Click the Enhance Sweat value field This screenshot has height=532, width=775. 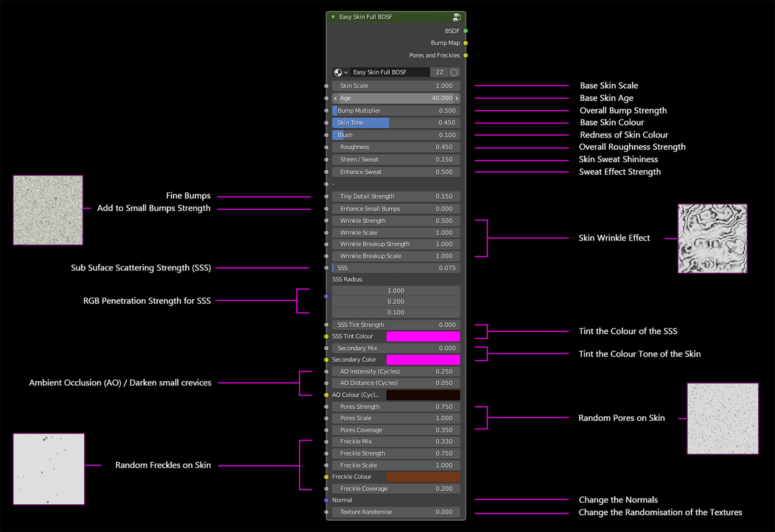click(x=396, y=172)
